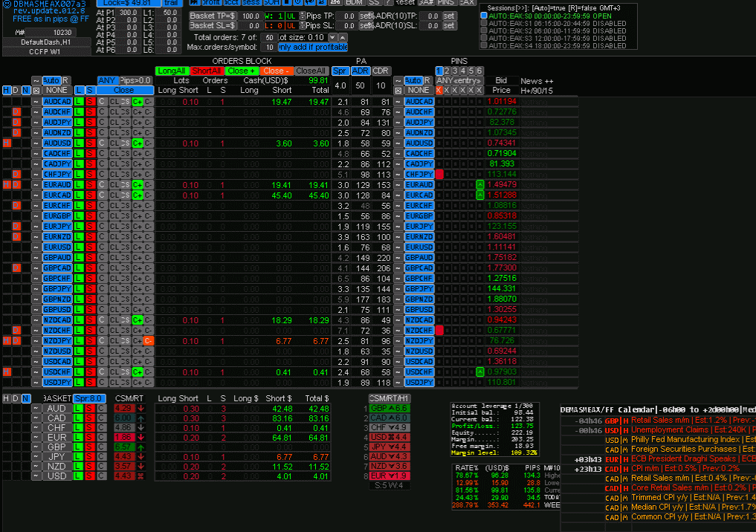This screenshot has height=532, width=756.
Task: Switch to Spr column mode
Action: click(x=340, y=71)
